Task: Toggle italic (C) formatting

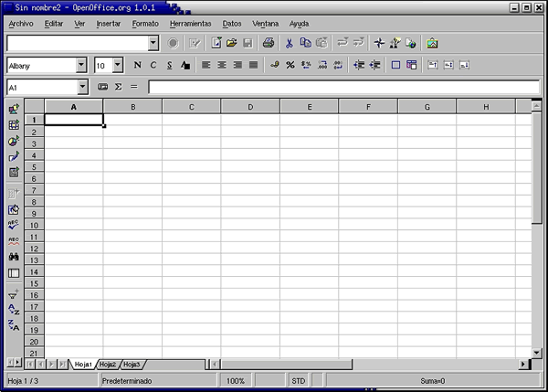Action: click(x=153, y=65)
